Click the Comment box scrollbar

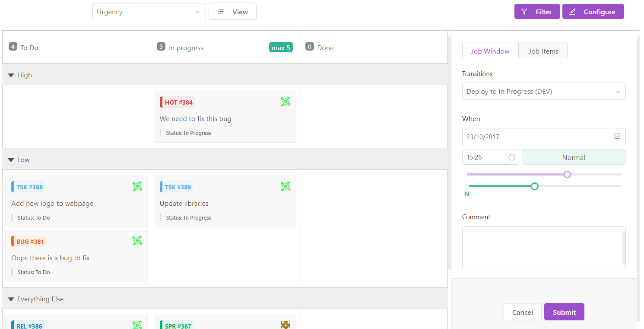tap(624, 248)
